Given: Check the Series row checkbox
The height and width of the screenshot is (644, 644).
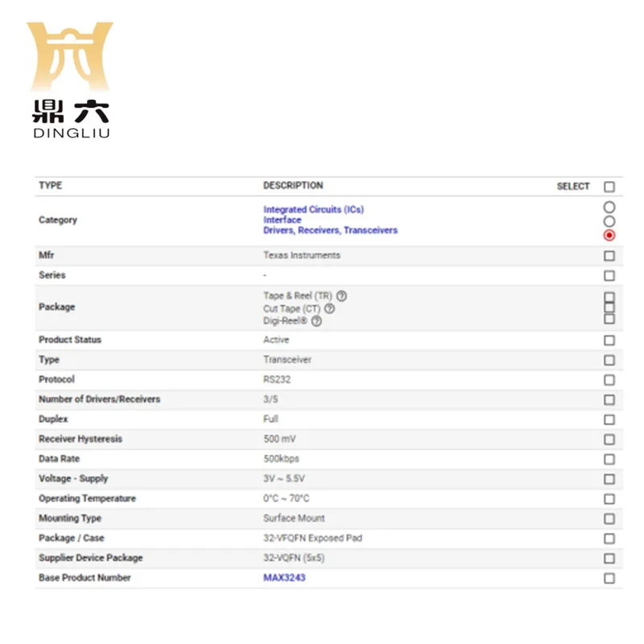Looking at the screenshot, I should pyautogui.click(x=609, y=275).
